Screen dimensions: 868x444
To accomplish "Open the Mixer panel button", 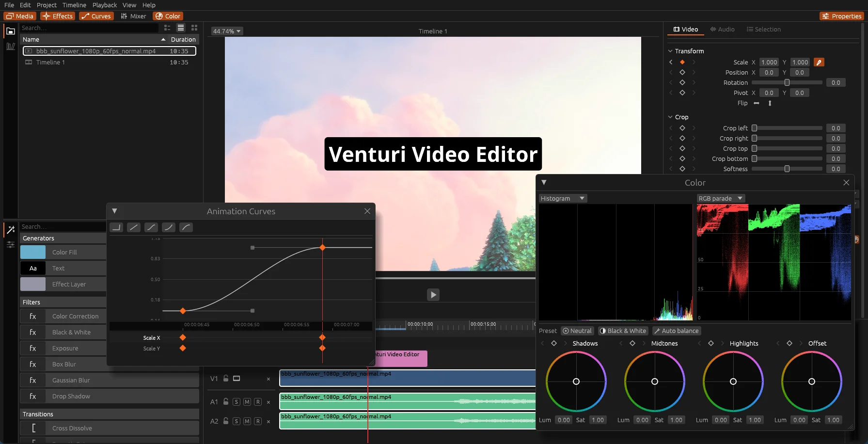I will (x=133, y=16).
